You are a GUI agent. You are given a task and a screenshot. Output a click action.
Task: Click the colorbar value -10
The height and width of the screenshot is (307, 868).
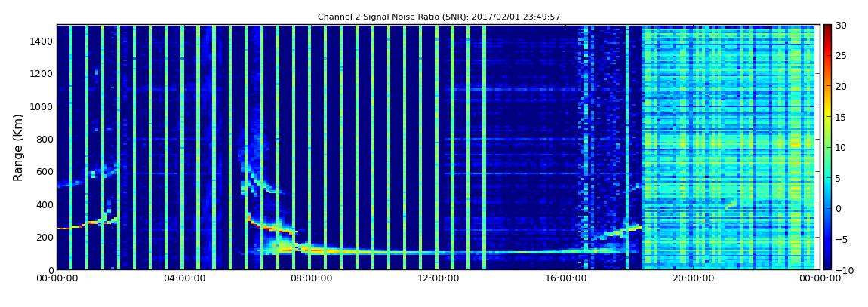pyautogui.click(x=843, y=269)
